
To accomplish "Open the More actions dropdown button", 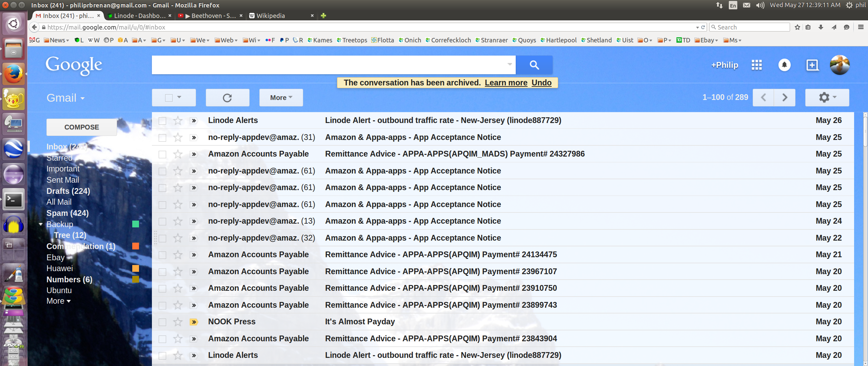I will (281, 98).
